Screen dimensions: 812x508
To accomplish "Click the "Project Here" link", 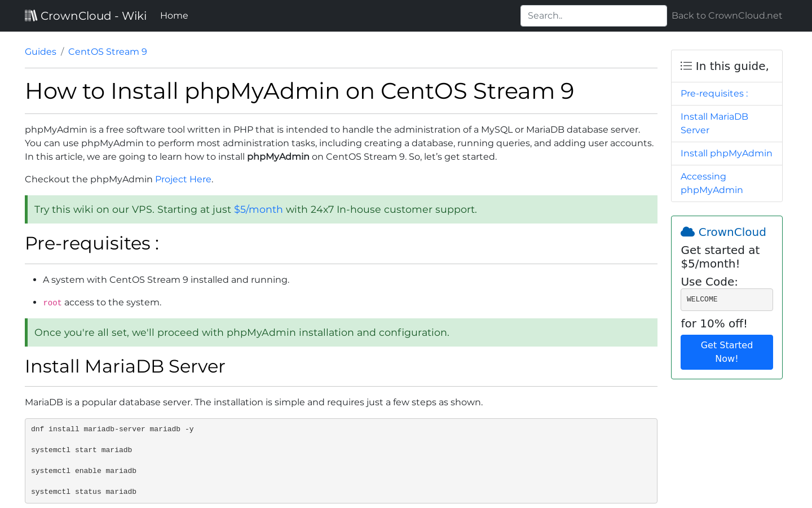I will (x=183, y=179).
